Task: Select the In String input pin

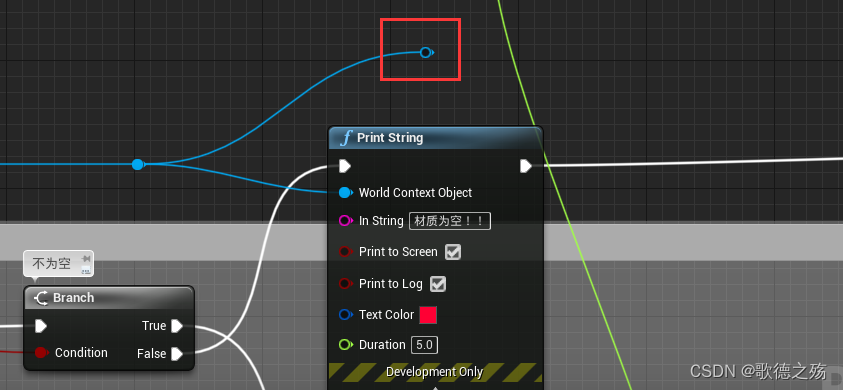Action: coord(346,221)
